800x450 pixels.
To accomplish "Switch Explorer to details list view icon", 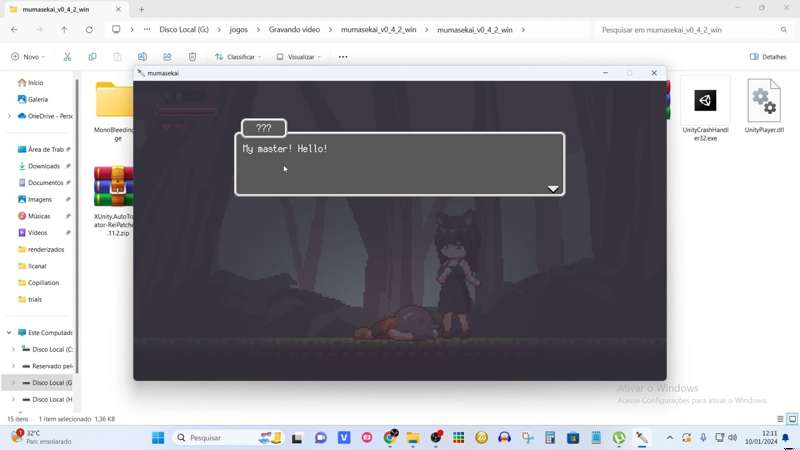I will (780, 419).
